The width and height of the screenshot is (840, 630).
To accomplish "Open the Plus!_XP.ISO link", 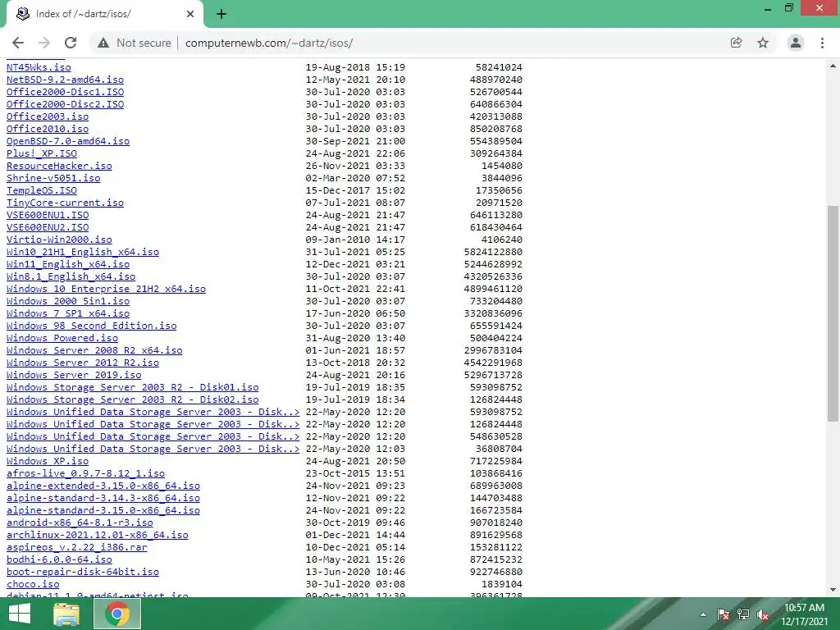I will point(42,153).
